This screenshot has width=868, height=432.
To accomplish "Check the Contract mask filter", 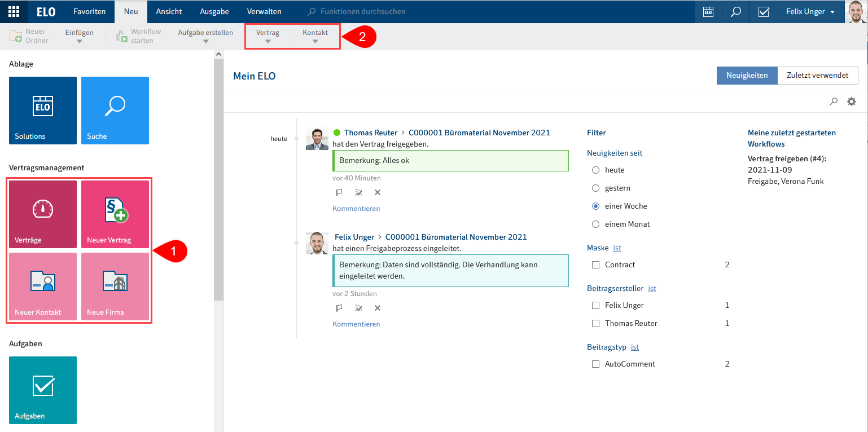I will 595,265.
